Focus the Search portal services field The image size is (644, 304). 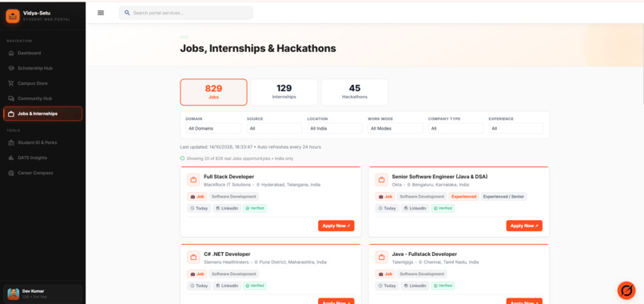(186, 13)
